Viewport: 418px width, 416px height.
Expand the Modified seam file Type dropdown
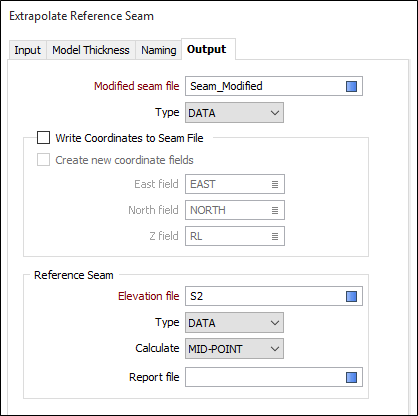(x=234, y=113)
